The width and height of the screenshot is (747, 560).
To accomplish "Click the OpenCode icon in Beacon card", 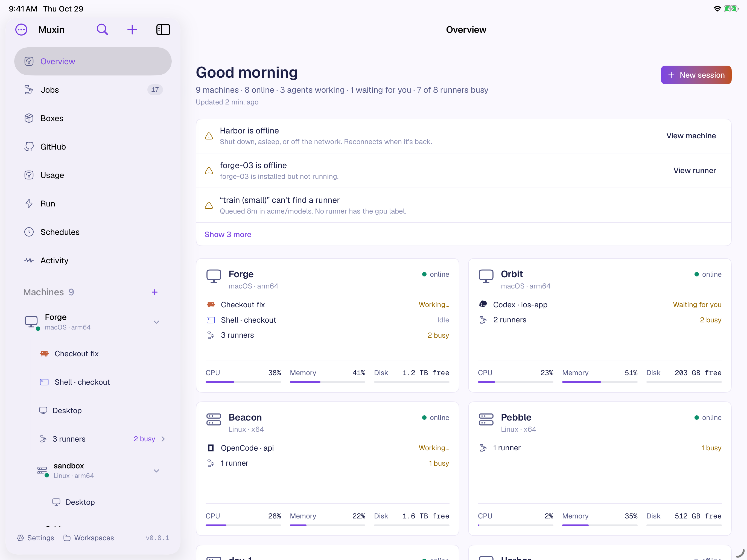I will [211, 448].
